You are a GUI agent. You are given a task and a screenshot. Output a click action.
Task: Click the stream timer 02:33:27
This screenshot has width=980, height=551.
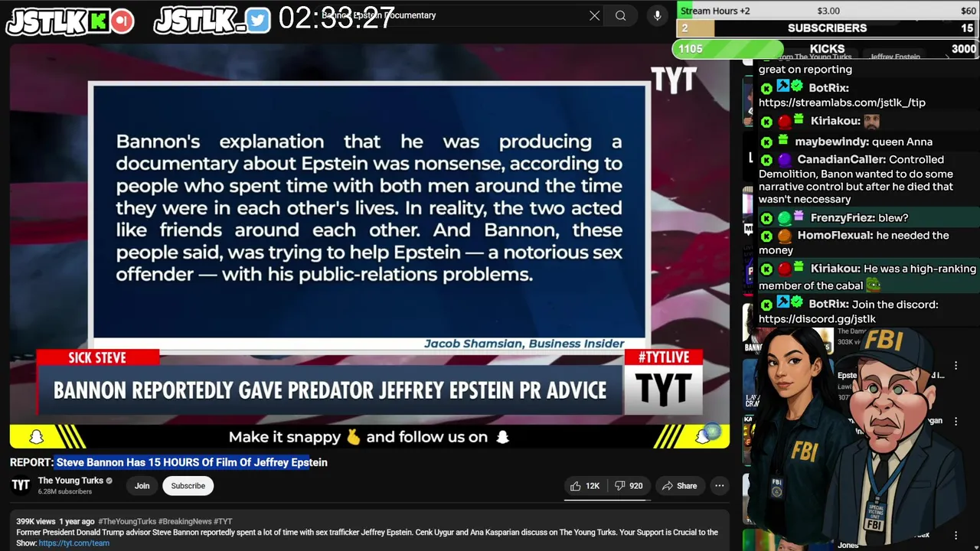tap(336, 18)
